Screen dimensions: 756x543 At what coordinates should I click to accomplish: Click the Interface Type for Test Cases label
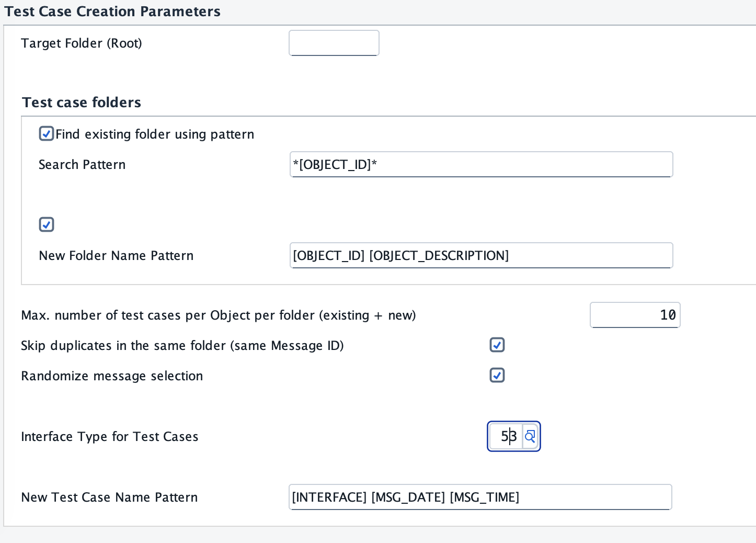[x=110, y=437]
